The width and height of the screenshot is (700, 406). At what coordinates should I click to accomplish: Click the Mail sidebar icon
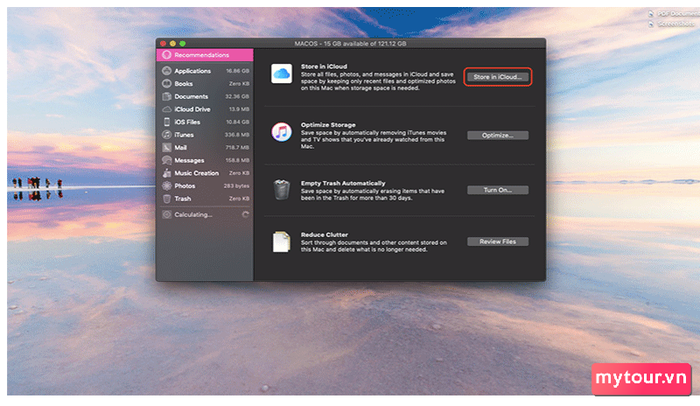[x=167, y=147]
